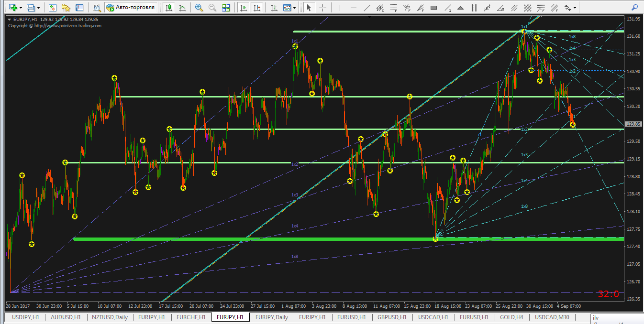Select the Fibonacci Fan tool
This screenshot has width=644, height=324.
click(x=421, y=8)
